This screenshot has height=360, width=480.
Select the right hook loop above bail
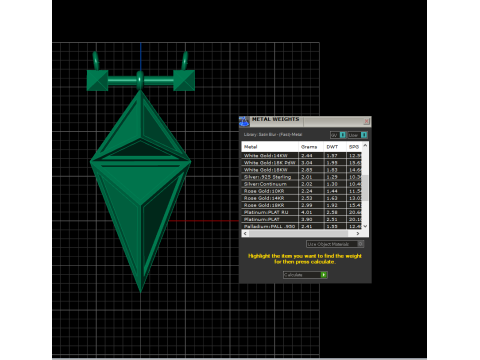[185, 61]
